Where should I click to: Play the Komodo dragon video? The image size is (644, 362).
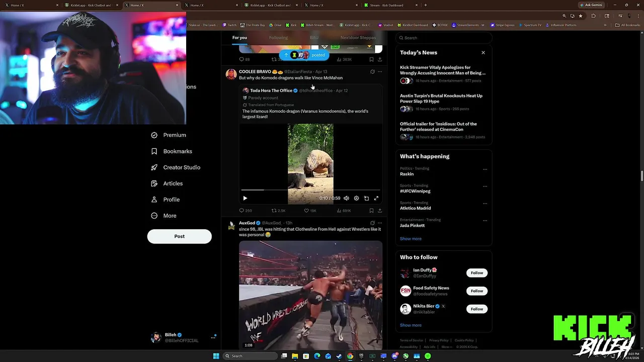(245, 198)
